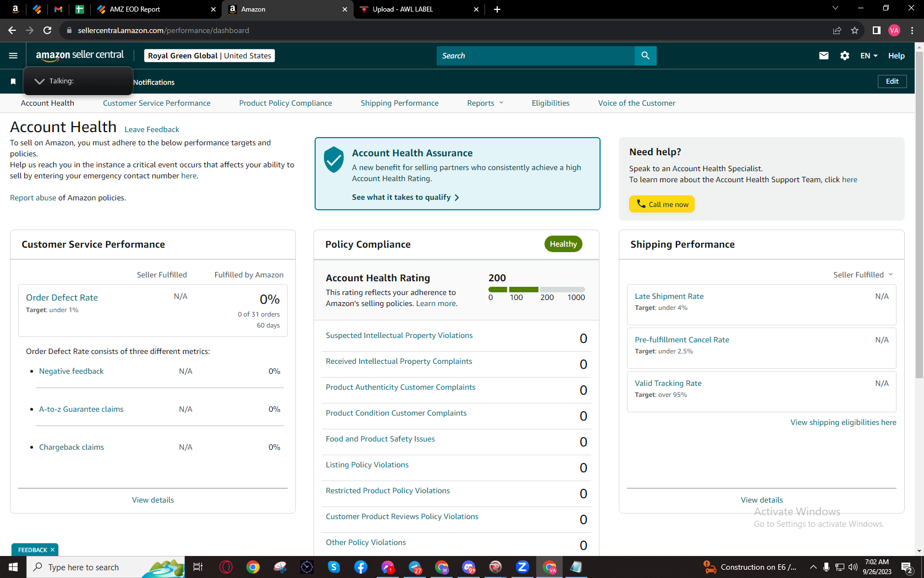Expand See what it takes to qualify
The image size is (924, 578).
tap(405, 197)
